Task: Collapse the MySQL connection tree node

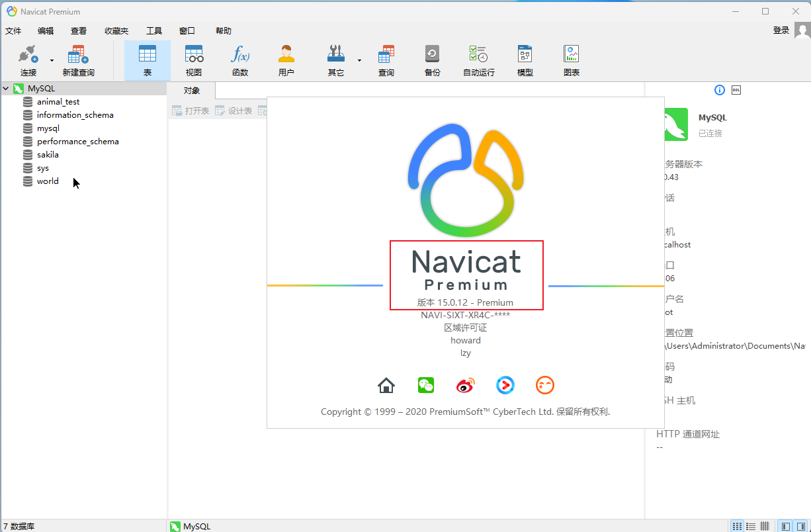Action: [6, 88]
